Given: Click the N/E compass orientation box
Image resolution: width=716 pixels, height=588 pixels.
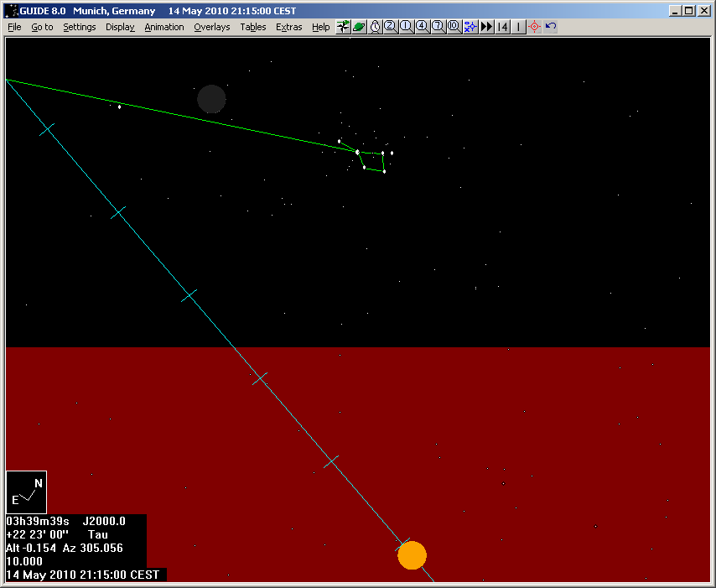Looking at the screenshot, I should coord(26,492).
